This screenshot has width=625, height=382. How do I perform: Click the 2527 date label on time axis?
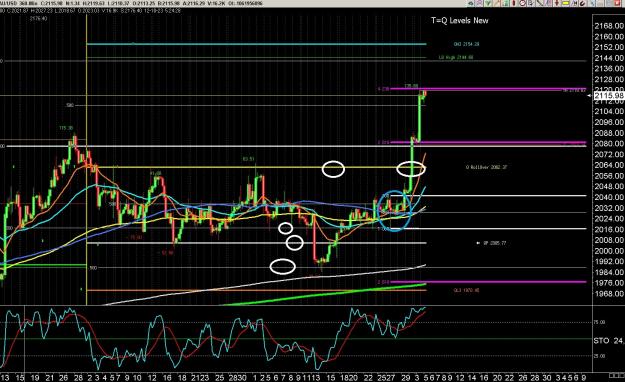(386, 378)
